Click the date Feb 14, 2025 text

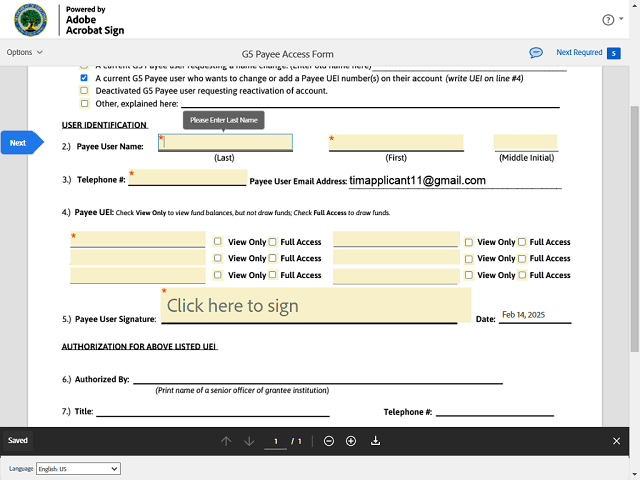click(x=523, y=315)
